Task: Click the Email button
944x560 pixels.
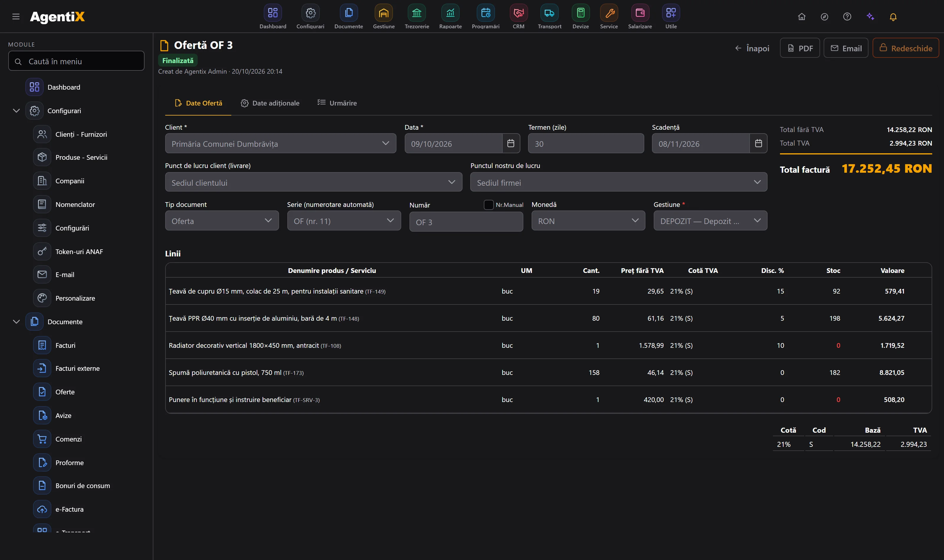Action: 846,48
